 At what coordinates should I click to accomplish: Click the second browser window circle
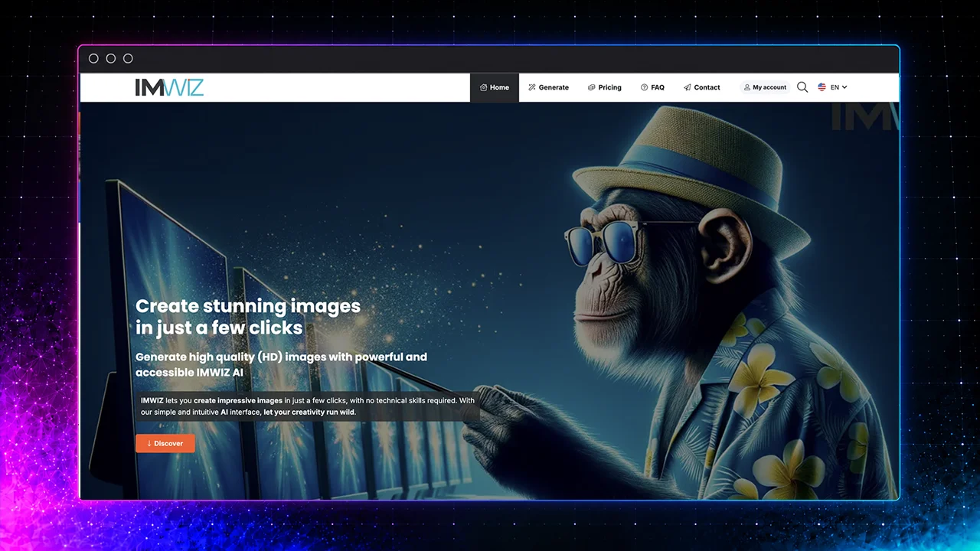110,58
